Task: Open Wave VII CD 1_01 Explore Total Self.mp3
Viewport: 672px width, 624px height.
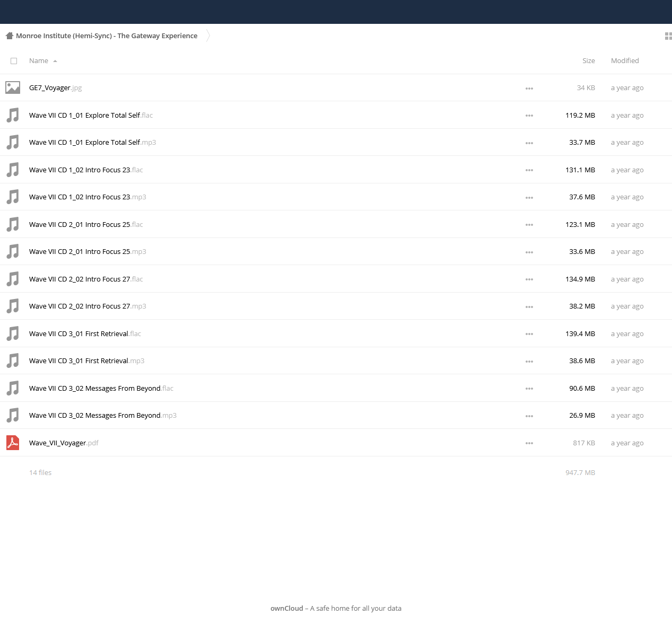Action: tap(92, 142)
